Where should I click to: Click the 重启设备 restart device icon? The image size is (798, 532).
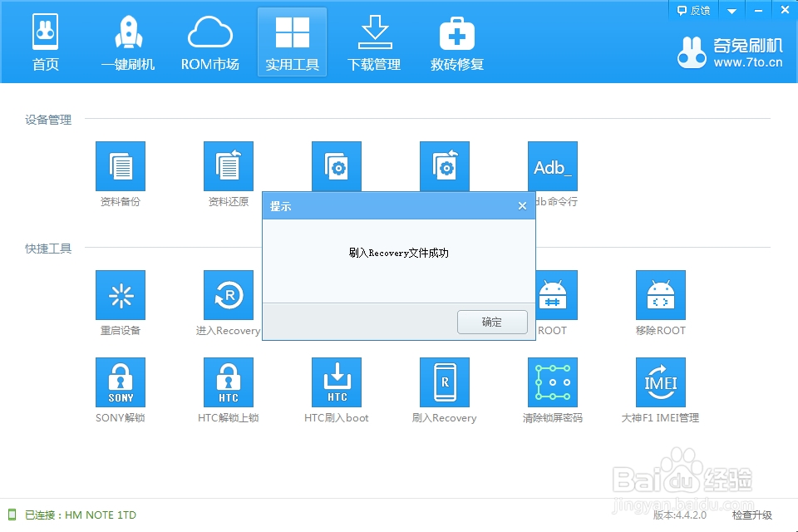[x=121, y=295]
